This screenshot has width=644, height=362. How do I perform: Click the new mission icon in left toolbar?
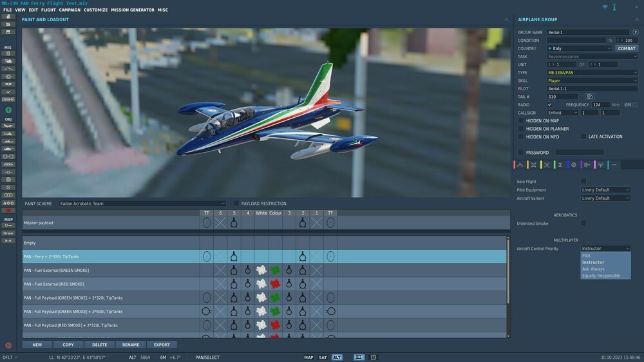tap(8, 17)
